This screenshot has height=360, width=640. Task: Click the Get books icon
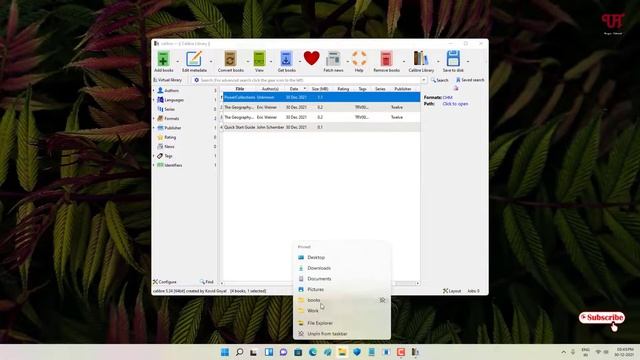[287, 59]
